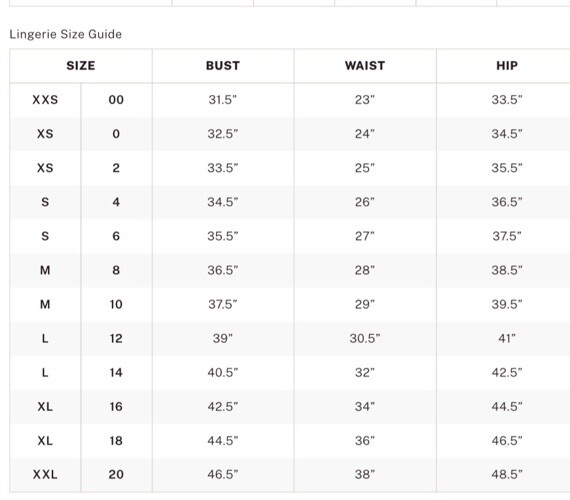Select bust value 35.5"
Image resolution: width=570 pixels, height=500 pixels.
[x=223, y=236]
